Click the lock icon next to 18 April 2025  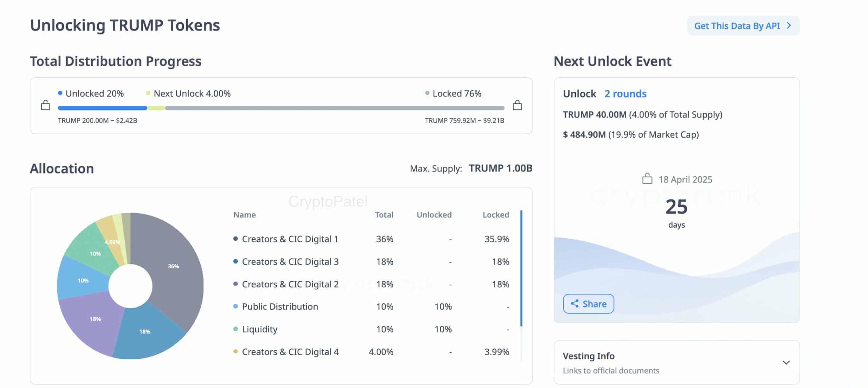point(647,179)
